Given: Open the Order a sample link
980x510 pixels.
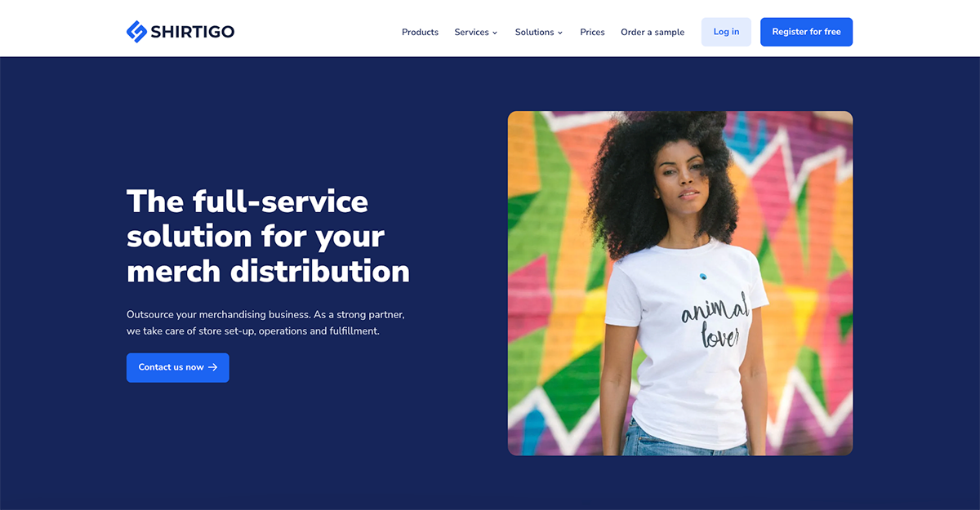Looking at the screenshot, I should pos(653,32).
